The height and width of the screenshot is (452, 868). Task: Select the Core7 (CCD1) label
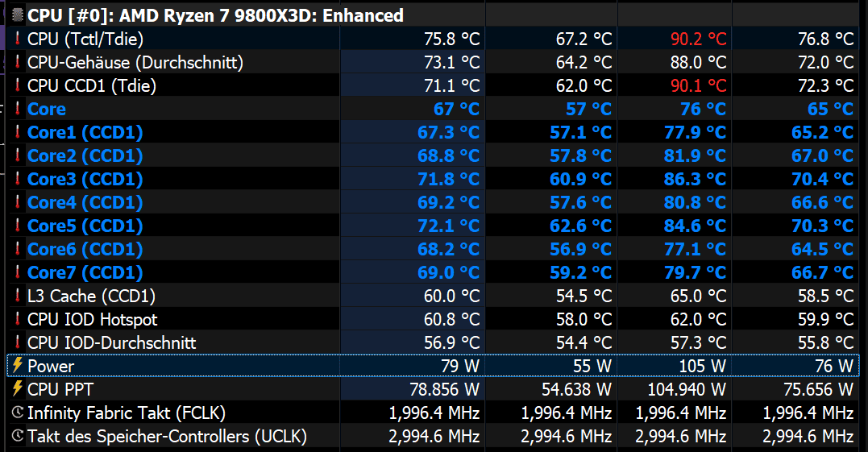[85, 272]
